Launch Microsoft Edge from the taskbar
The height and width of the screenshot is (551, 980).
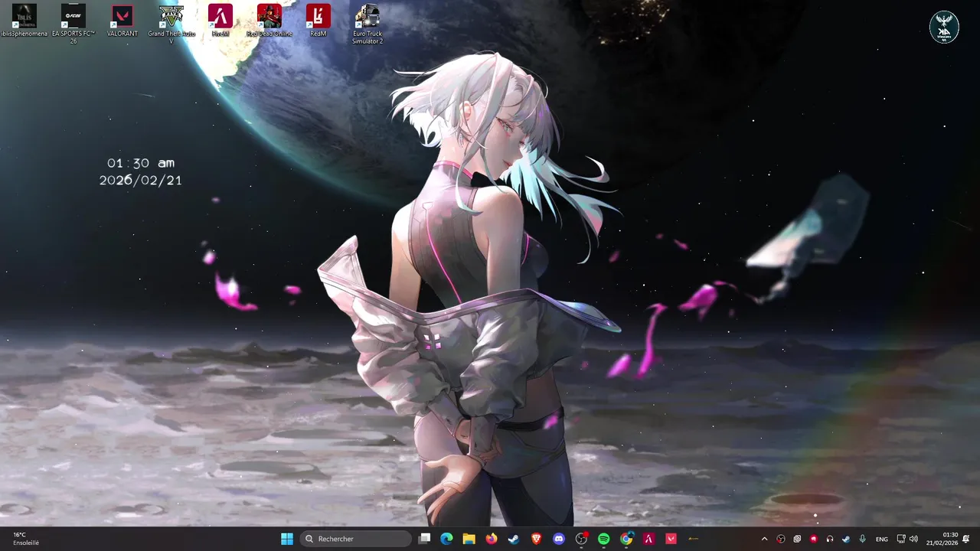446,539
